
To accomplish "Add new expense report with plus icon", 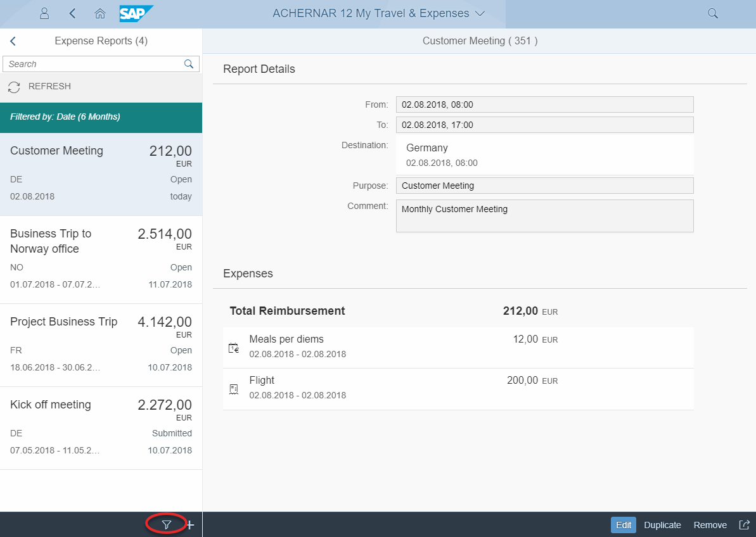I will point(191,525).
